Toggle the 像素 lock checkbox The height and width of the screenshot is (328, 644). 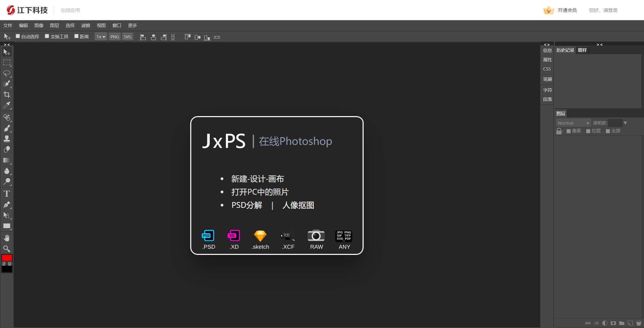point(568,131)
